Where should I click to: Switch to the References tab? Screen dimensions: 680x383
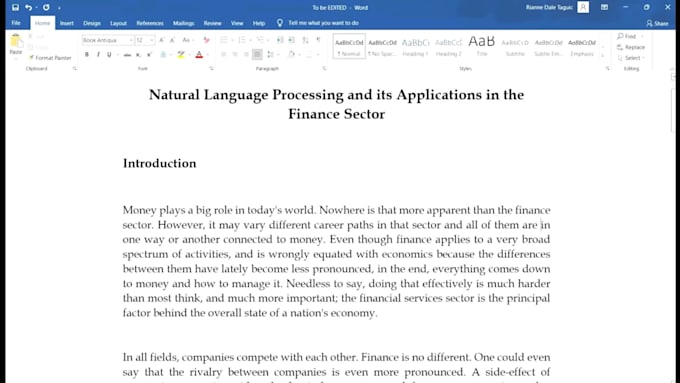pyautogui.click(x=150, y=23)
